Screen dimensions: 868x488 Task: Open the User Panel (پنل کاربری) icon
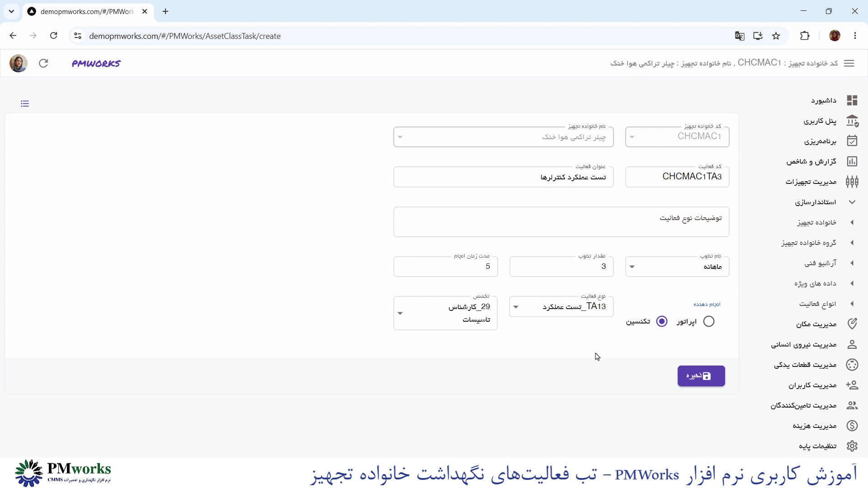(852, 121)
